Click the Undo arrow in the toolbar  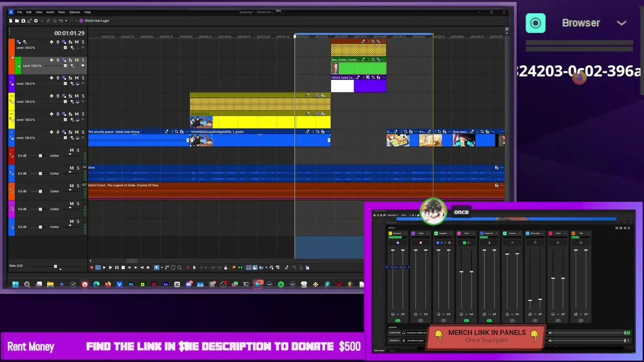[61, 21]
